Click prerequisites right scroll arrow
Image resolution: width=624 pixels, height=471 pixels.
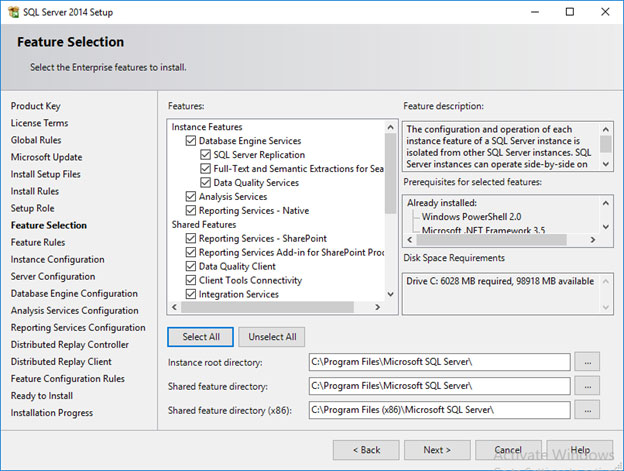pos(593,239)
